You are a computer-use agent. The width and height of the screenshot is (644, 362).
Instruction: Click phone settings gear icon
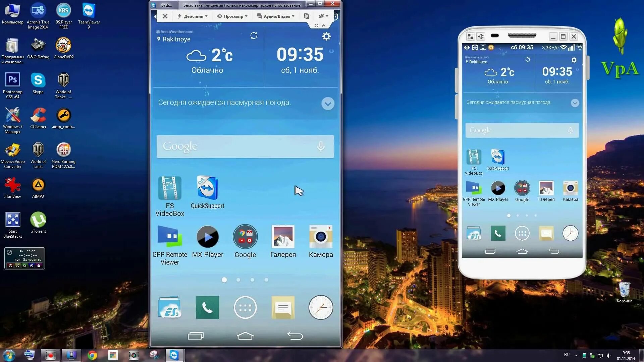[326, 36]
